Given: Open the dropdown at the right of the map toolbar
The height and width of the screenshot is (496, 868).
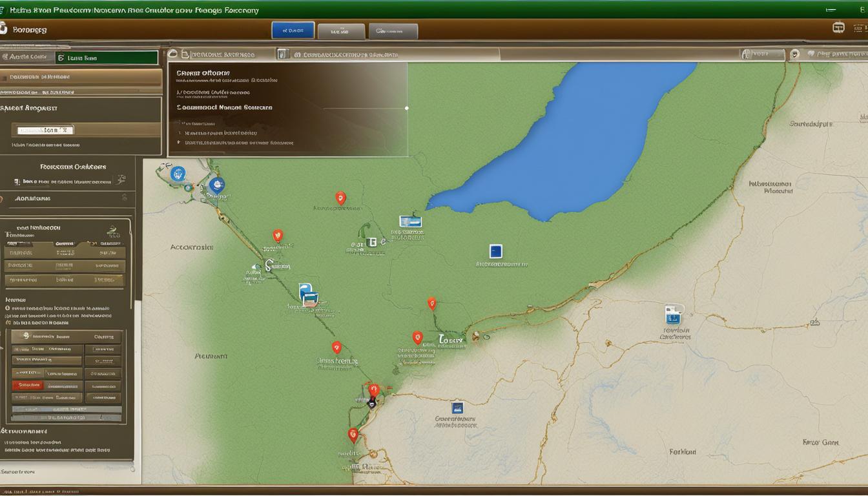Looking at the screenshot, I should (x=762, y=55).
